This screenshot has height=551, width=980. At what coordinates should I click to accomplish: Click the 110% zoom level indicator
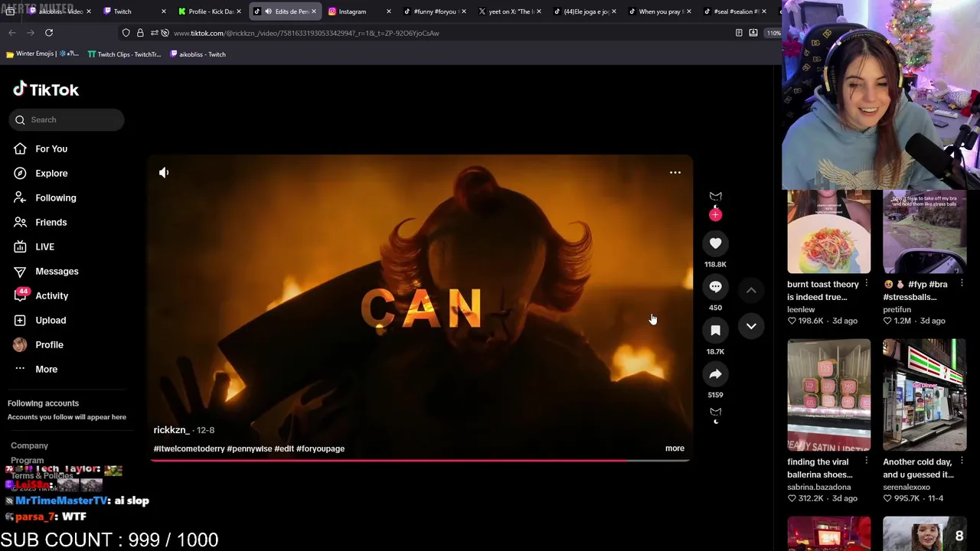[773, 33]
